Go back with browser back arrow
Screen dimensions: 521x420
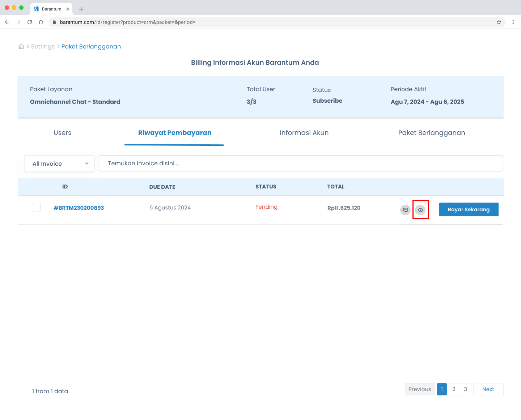coord(7,22)
